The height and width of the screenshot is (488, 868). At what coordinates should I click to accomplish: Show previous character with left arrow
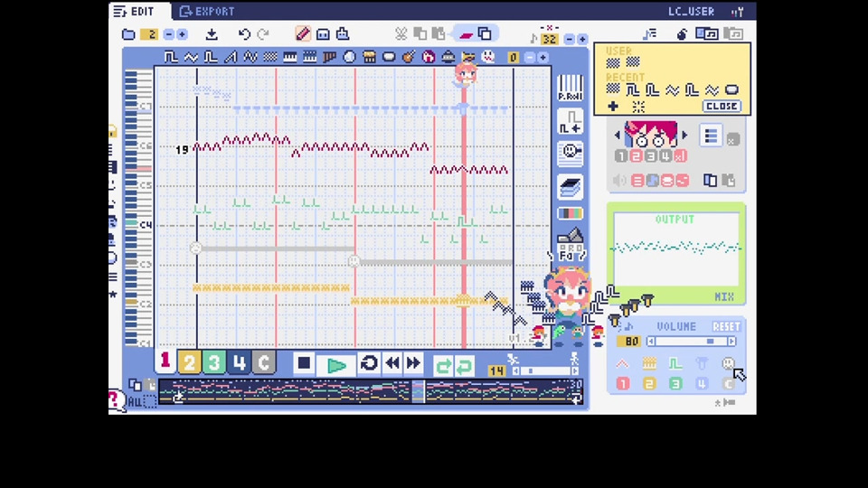pyautogui.click(x=618, y=135)
